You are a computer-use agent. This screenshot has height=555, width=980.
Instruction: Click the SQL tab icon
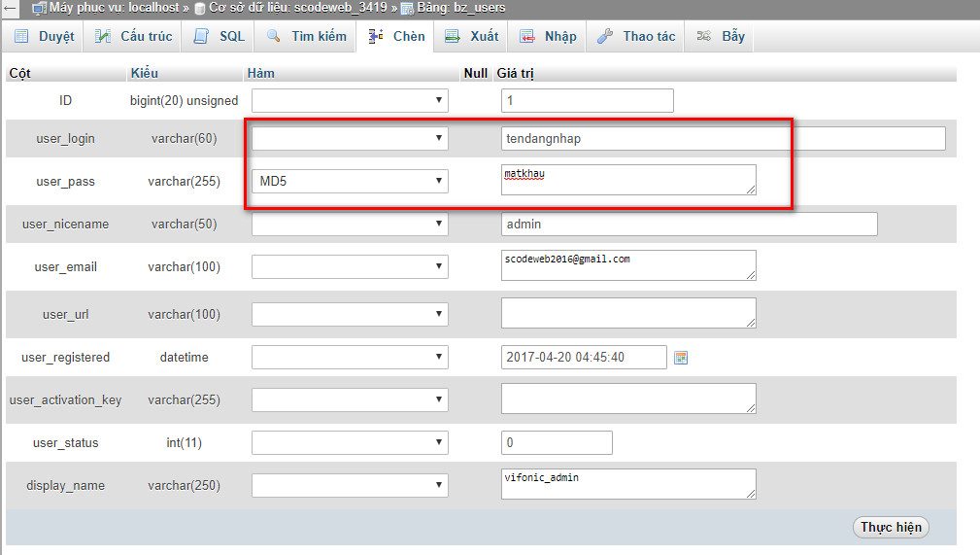point(201,37)
